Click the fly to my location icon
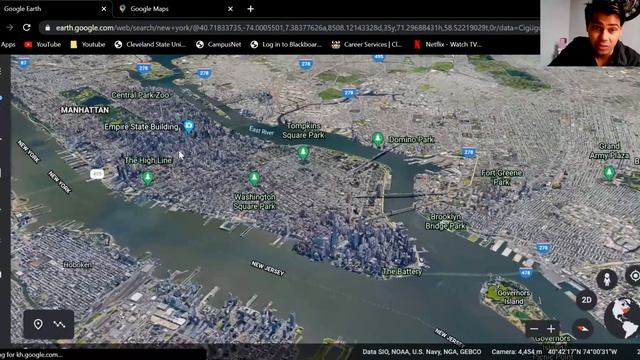Viewport: 640px width, 360px height. click(634, 276)
